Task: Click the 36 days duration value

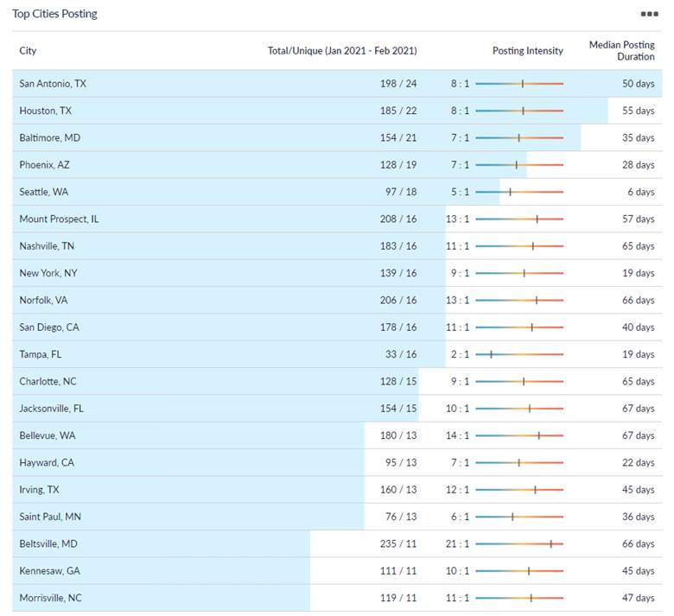Action: tap(639, 517)
